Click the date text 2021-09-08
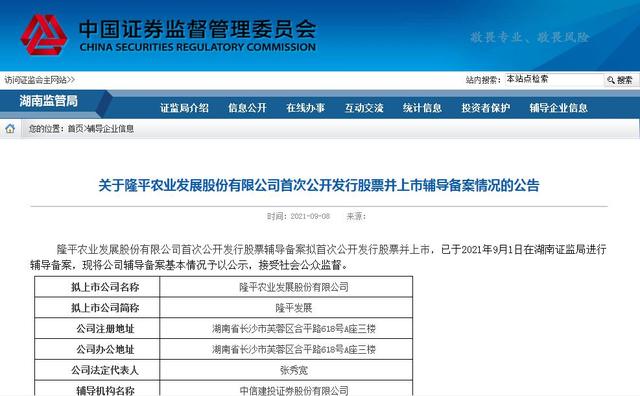The height and width of the screenshot is (396, 640). coord(310,216)
